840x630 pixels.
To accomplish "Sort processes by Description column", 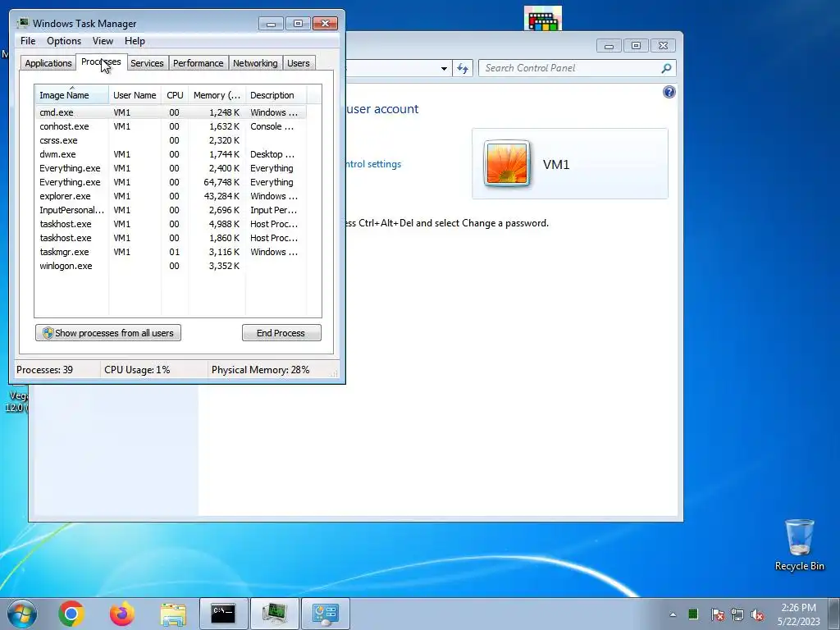I will (x=276, y=95).
